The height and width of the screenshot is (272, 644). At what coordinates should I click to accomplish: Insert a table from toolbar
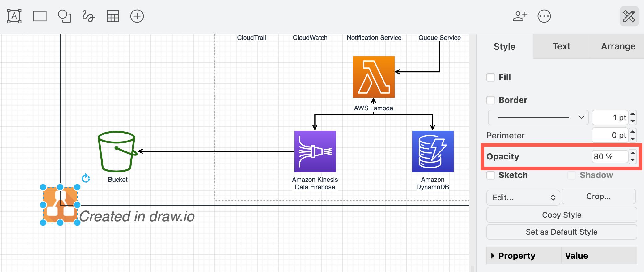[x=112, y=16]
